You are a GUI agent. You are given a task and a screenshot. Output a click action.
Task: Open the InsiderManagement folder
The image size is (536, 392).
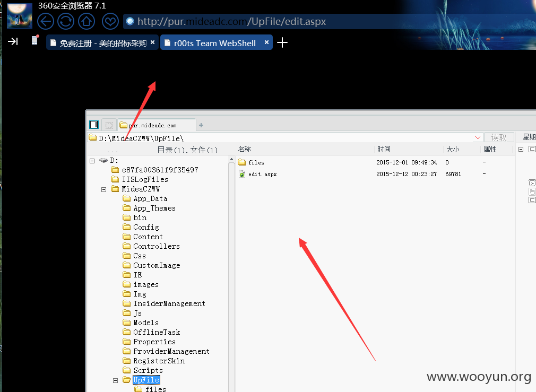164,304
